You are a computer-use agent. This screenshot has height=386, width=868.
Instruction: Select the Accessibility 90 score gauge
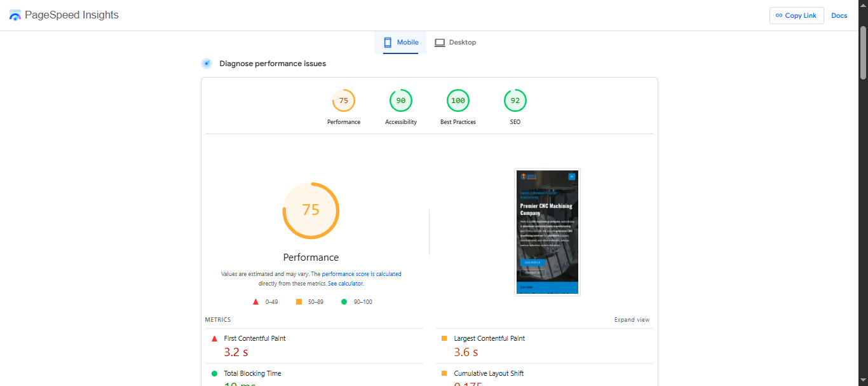401,100
